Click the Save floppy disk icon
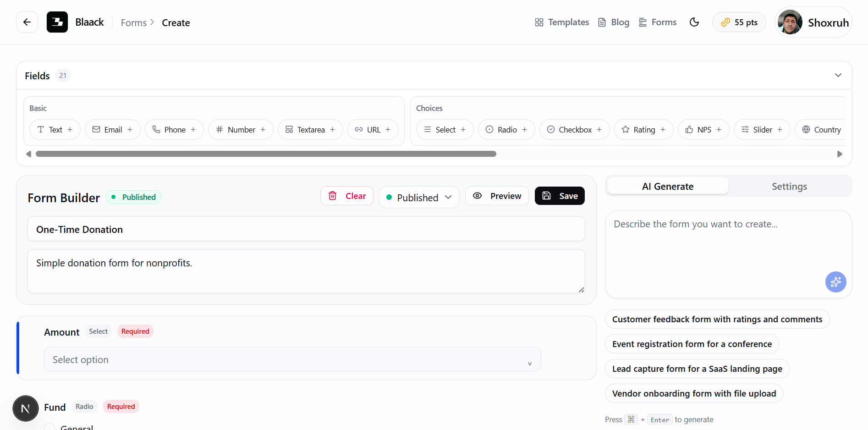The height and width of the screenshot is (430, 868). click(546, 196)
